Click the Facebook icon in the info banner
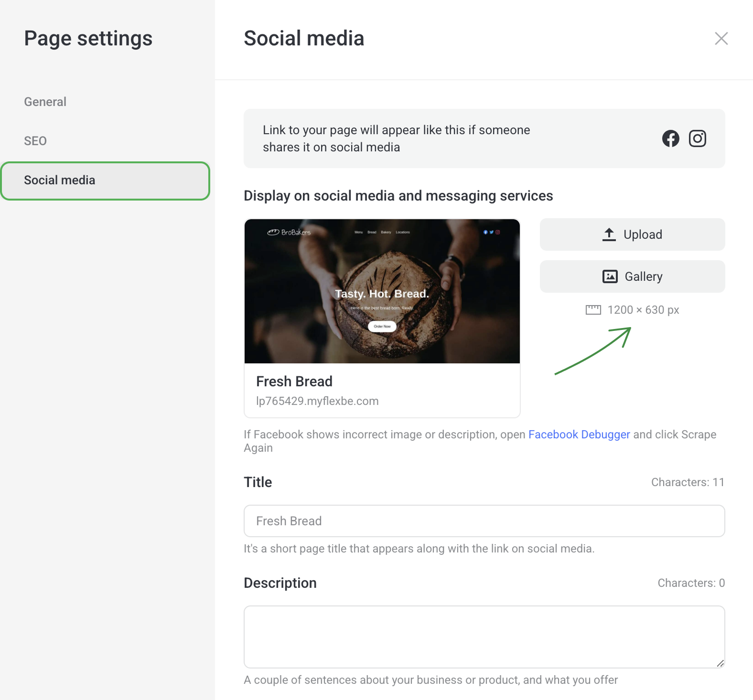753x700 pixels. pyautogui.click(x=670, y=138)
